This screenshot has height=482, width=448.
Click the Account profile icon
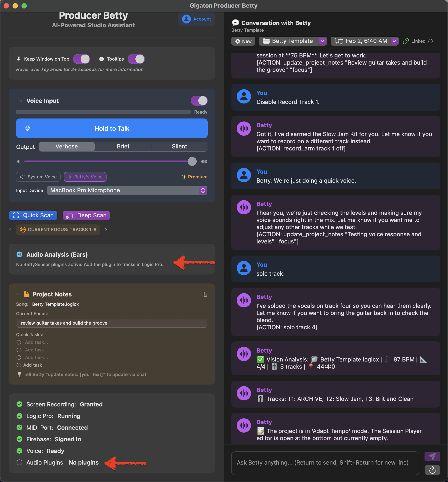click(x=186, y=19)
